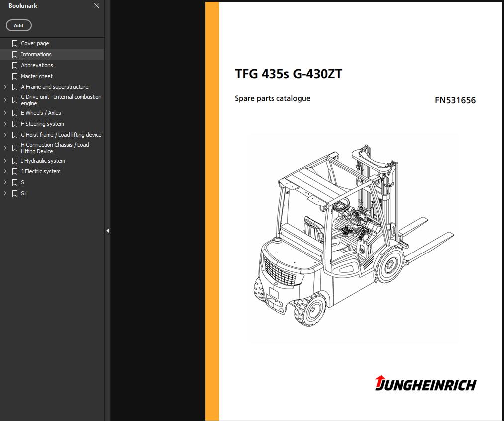This screenshot has height=421, width=504.
Task: Click the forklift illustration on cover
Action: pos(354,236)
